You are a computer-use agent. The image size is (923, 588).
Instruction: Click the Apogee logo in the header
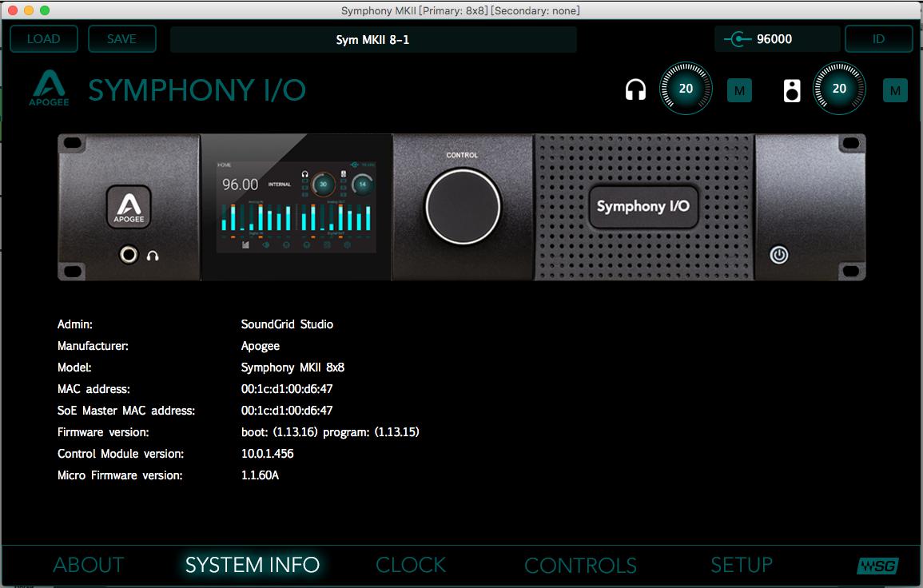click(50, 88)
